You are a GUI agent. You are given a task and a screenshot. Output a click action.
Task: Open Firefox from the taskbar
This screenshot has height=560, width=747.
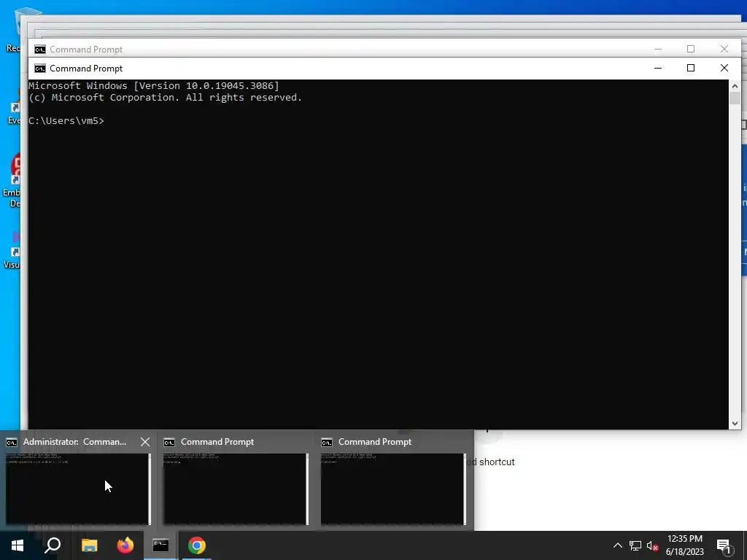coord(125,545)
